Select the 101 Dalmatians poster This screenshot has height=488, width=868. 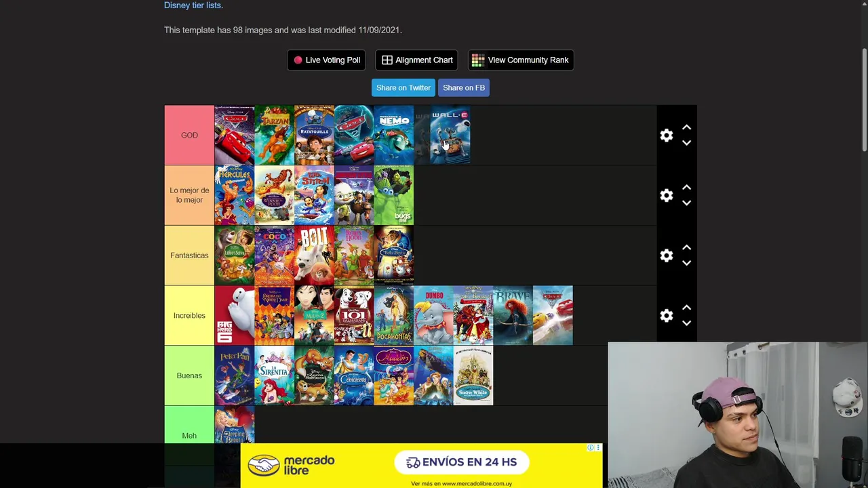tap(354, 315)
